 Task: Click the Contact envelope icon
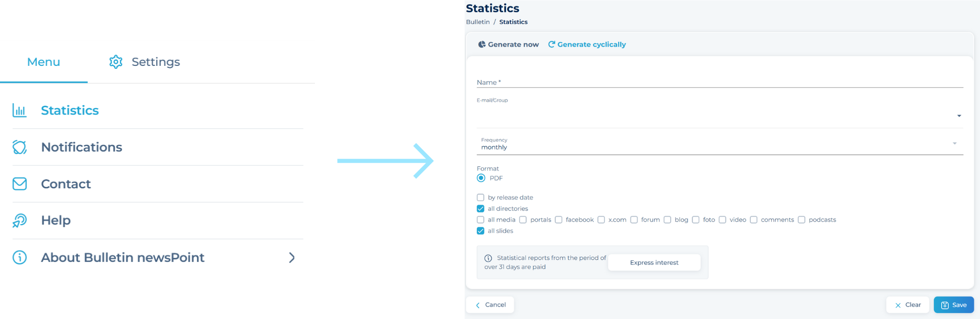click(19, 184)
